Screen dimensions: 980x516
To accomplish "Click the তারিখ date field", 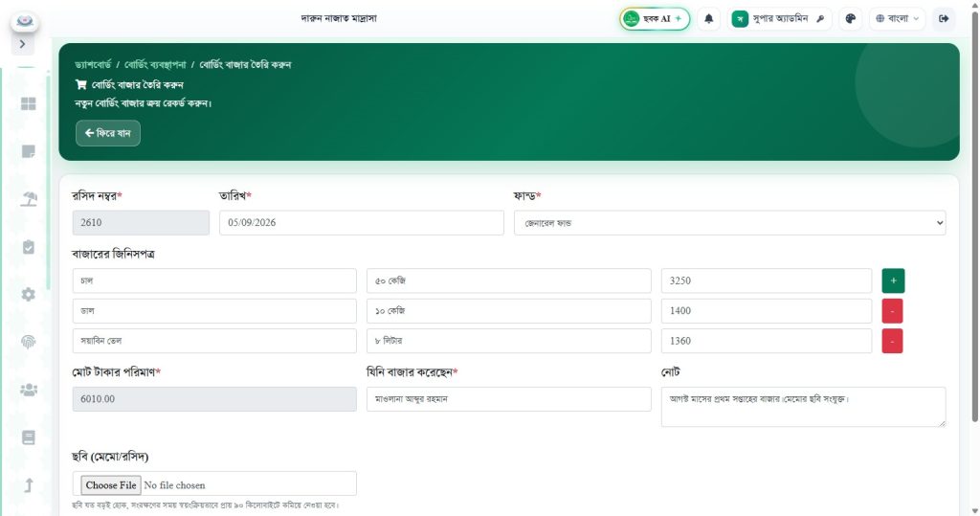I will click(361, 223).
